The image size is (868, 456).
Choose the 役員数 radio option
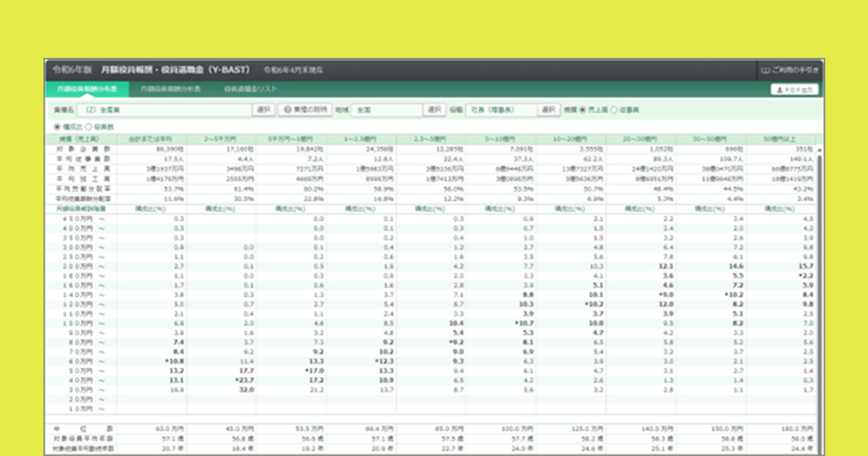[88, 127]
